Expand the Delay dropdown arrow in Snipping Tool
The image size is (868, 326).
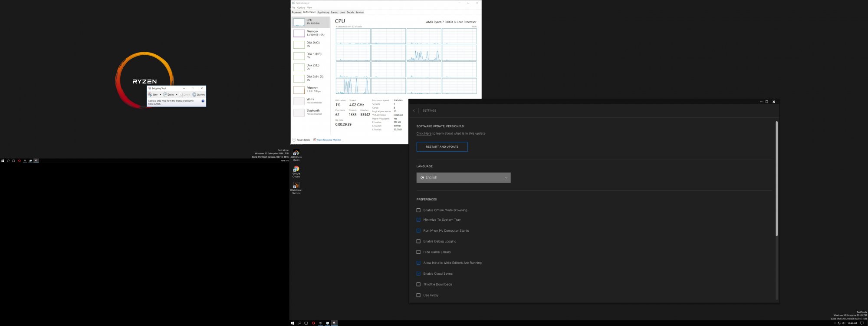coord(176,95)
